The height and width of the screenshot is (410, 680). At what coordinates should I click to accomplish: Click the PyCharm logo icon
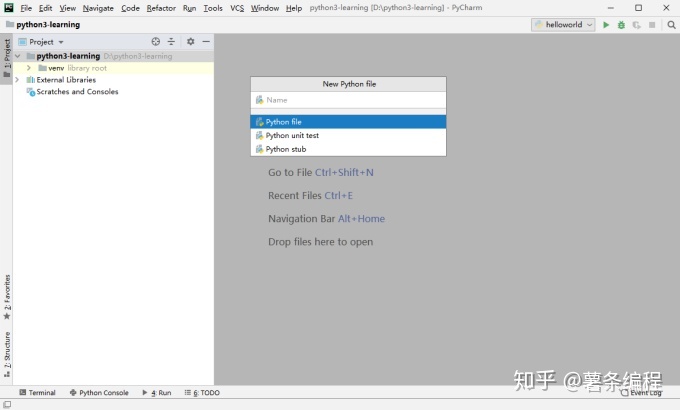[9, 7]
